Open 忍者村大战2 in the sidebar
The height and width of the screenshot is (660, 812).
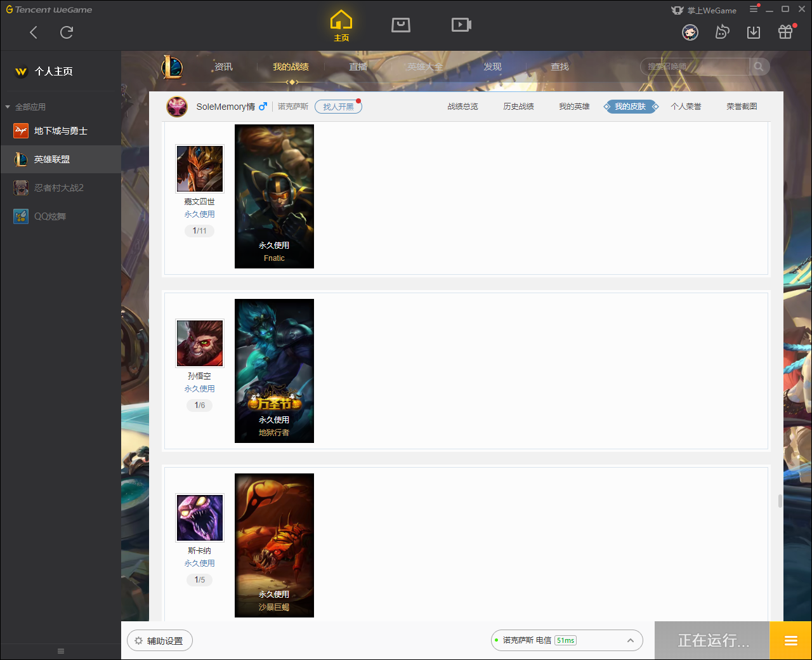61,188
